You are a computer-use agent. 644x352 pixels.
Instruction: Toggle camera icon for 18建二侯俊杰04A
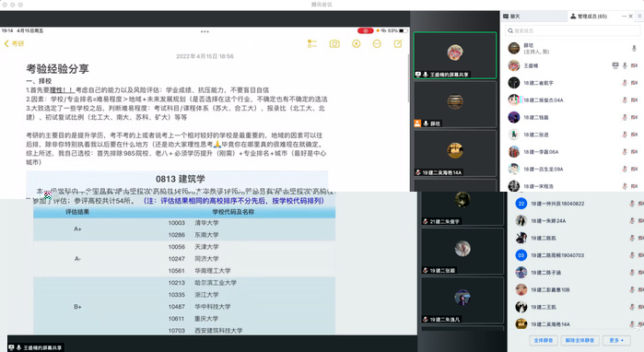click(634, 100)
